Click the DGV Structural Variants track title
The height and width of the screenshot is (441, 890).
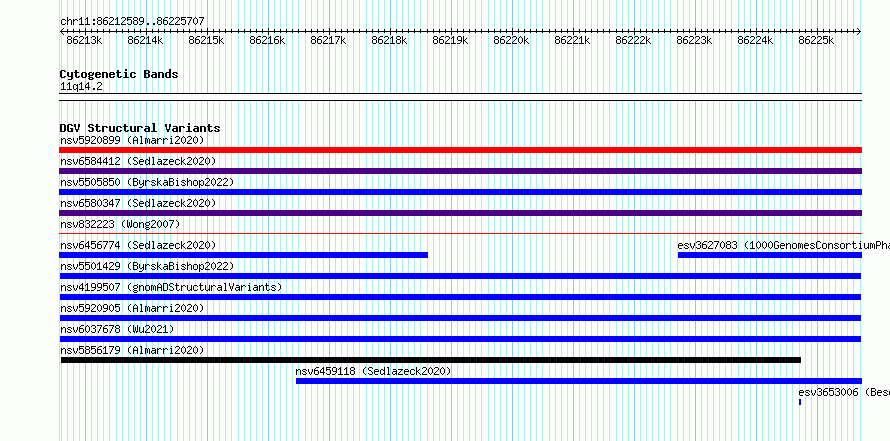point(140,128)
